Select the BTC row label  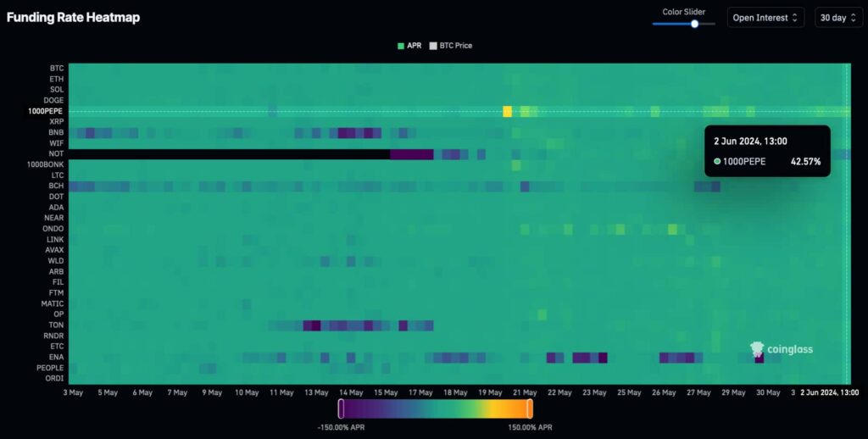pyautogui.click(x=57, y=68)
